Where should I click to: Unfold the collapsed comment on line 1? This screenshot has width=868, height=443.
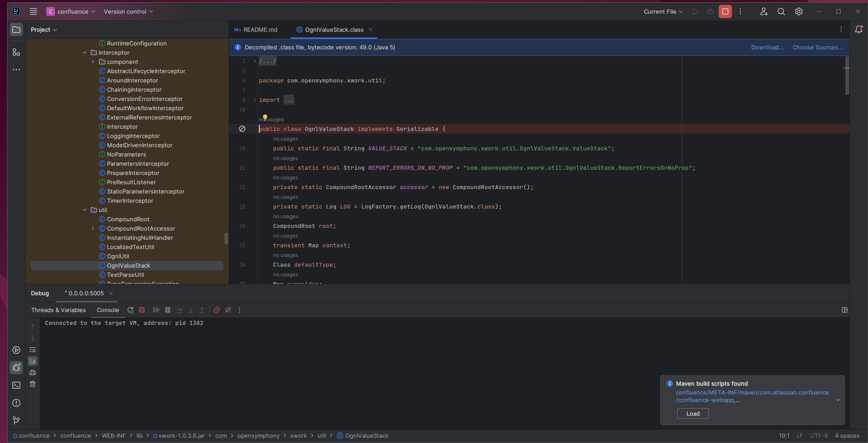(x=255, y=61)
